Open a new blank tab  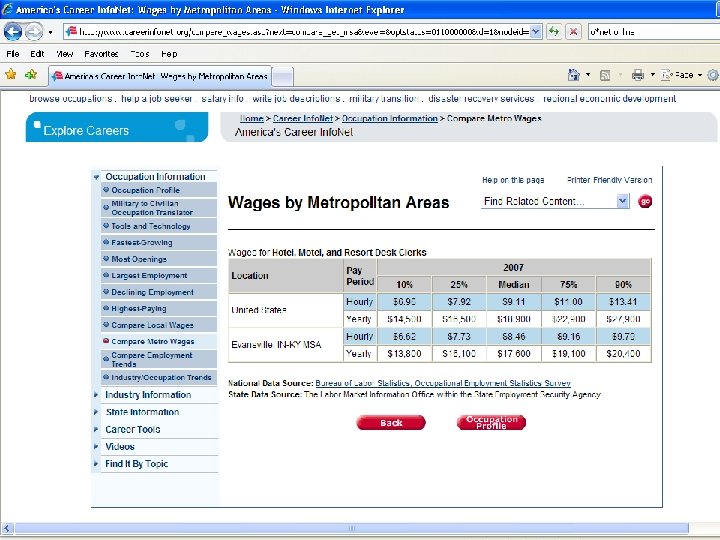coord(283,77)
